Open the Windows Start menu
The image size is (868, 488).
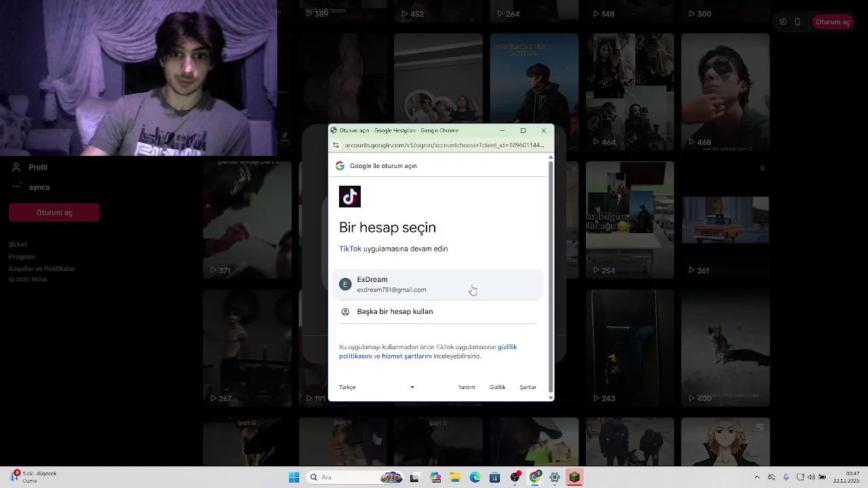coord(294,477)
